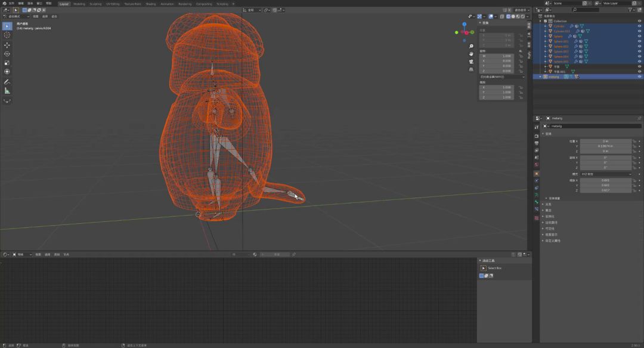Switch to the Modeling workspace tab
Viewport: 644px width, 348px height.
pyautogui.click(x=79, y=4)
